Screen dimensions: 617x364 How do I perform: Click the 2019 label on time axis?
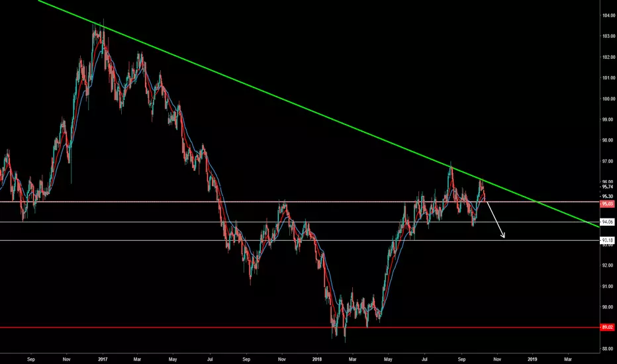[x=532, y=359]
